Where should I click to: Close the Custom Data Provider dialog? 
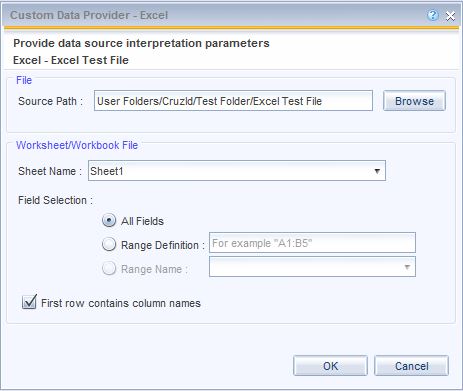450,16
